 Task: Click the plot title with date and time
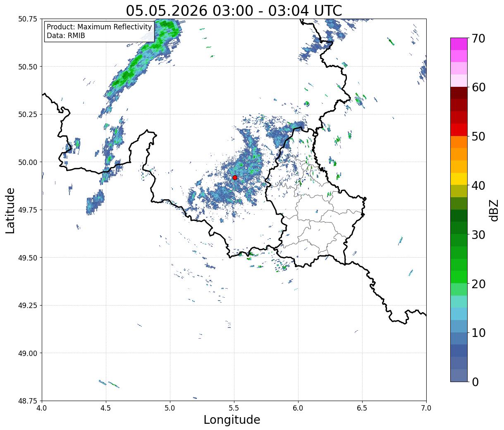tap(234, 11)
